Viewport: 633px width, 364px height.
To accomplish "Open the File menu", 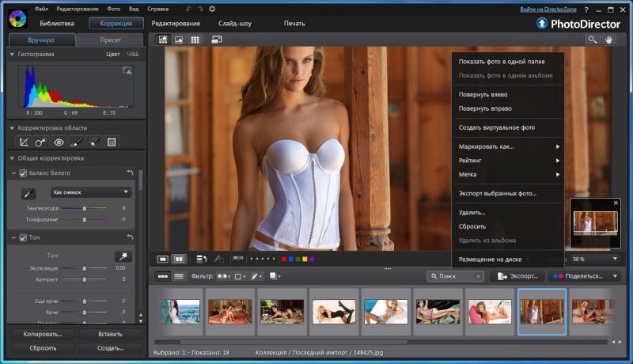I will (41, 9).
